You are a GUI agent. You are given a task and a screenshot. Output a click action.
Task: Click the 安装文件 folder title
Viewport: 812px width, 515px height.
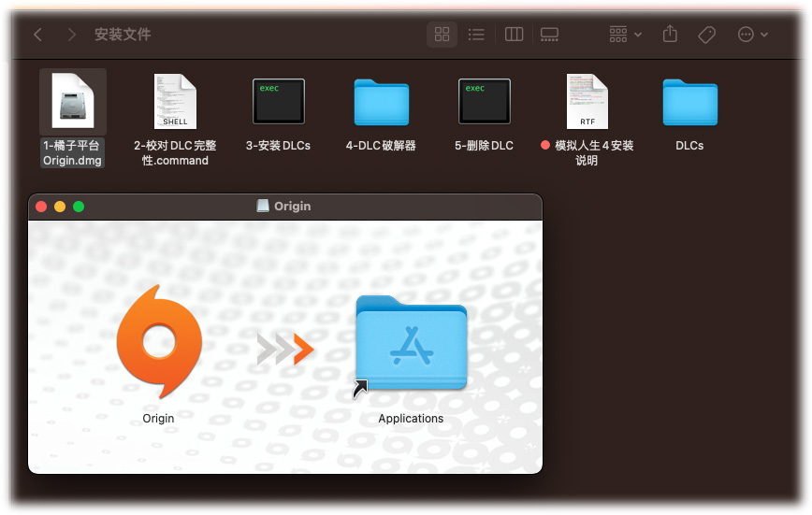point(123,35)
